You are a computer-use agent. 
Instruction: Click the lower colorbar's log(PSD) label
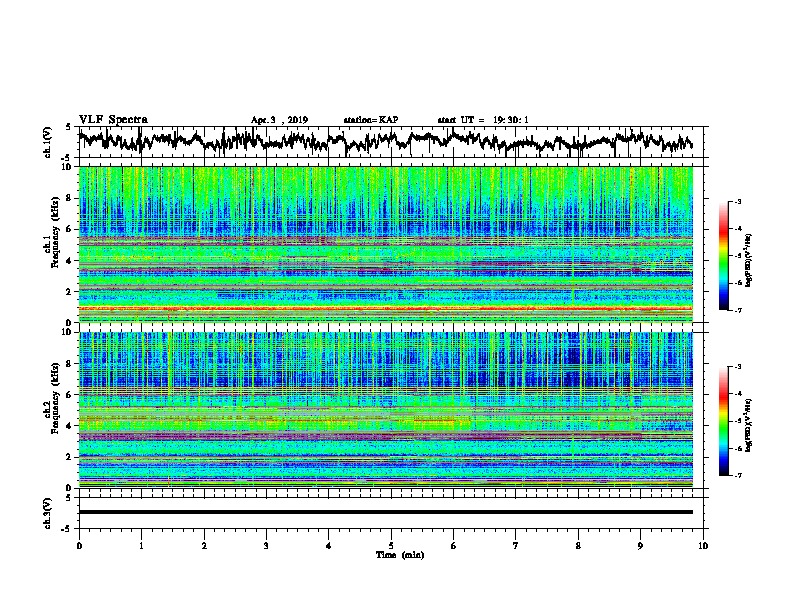(748, 425)
